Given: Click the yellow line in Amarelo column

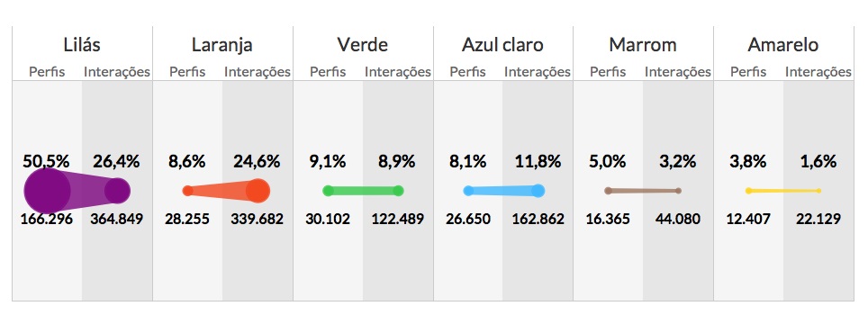Looking at the screenshot, I should tap(783, 191).
